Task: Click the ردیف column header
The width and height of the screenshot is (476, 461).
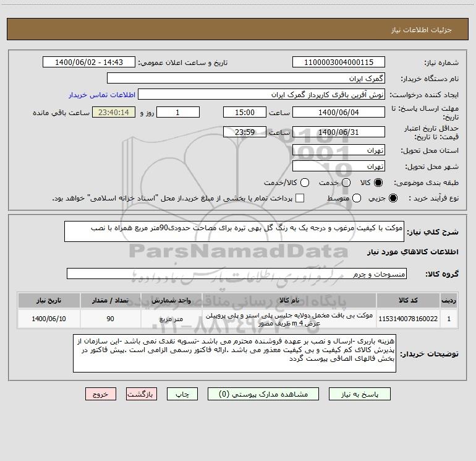Action: pyautogui.click(x=449, y=300)
